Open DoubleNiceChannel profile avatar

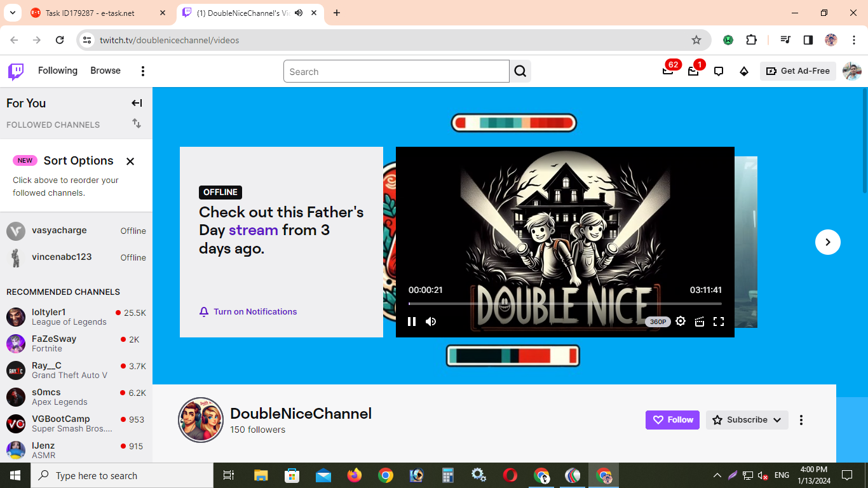(x=201, y=420)
